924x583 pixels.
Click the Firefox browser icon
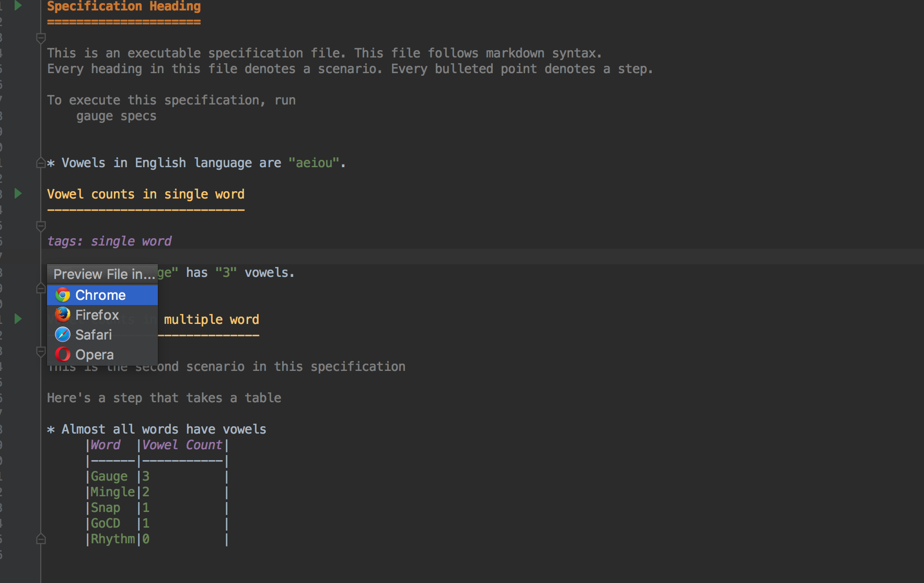(x=63, y=314)
